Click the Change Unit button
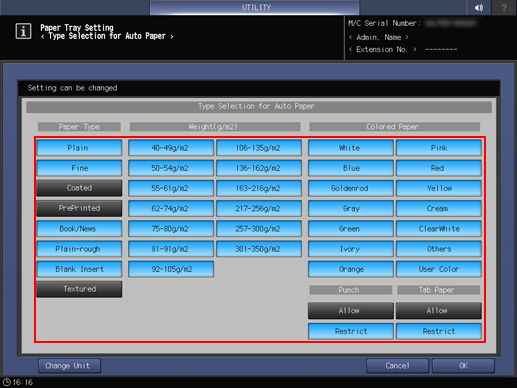Viewport: 517px width, 388px height. [69, 366]
